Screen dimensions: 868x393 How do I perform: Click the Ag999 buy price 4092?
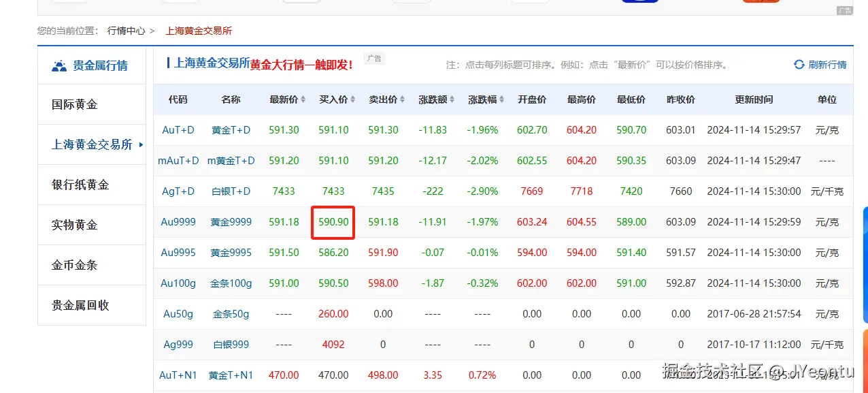click(333, 345)
